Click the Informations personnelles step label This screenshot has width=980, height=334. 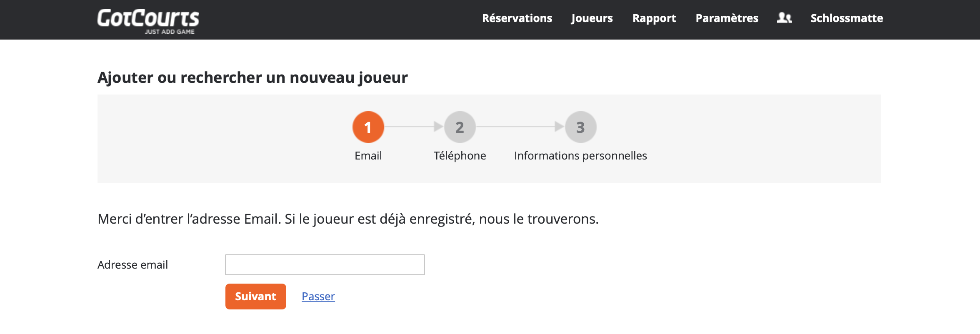(580, 156)
